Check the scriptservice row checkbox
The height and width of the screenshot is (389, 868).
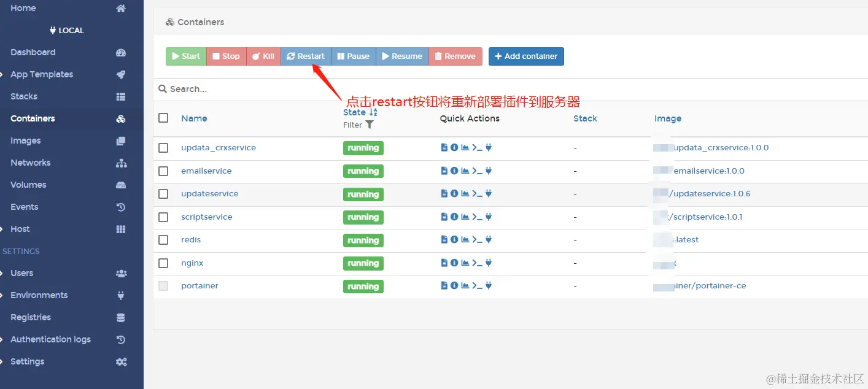(163, 217)
